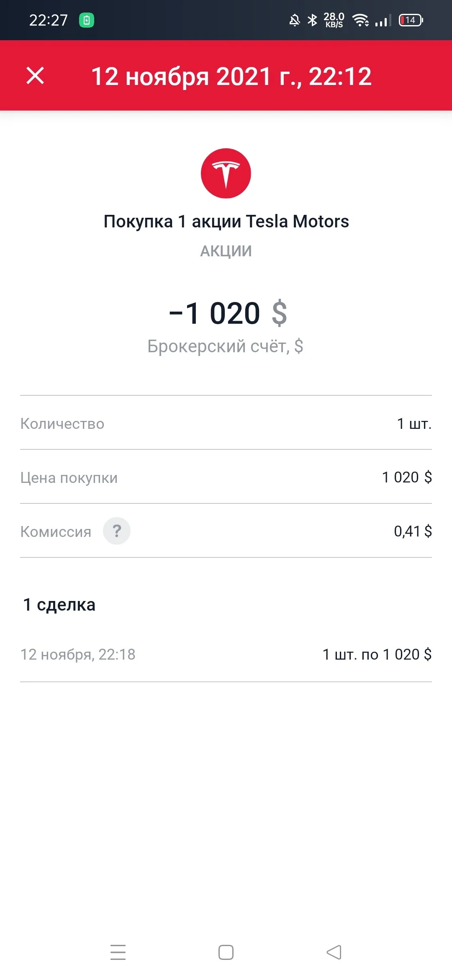Tap the title Покупка 1 акции Tesla Motors
Image resolution: width=452 pixels, height=980 pixels.
click(226, 221)
